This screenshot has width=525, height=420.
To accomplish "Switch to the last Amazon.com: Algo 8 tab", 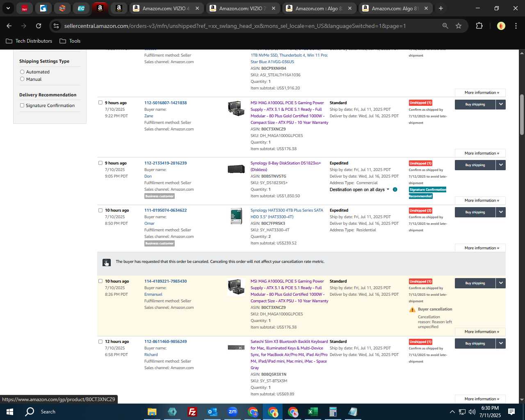I will (395, 8).
